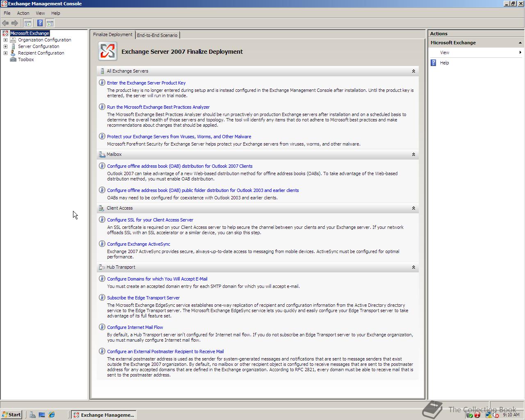
Task: Collapse the Client Access section chevron
Action: coord(413,208)
